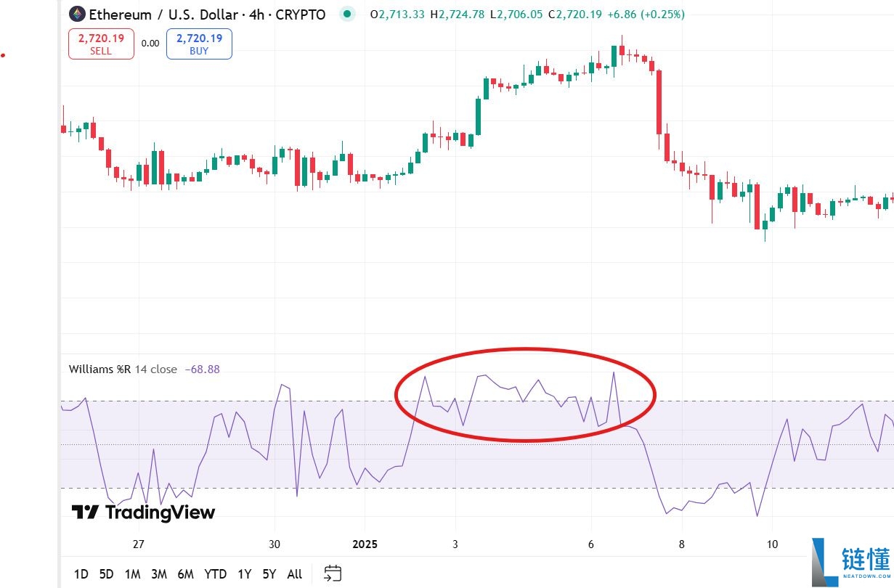
Task: Click the TradingView logo
Action: pyautogui.click(x=143, y=513)
